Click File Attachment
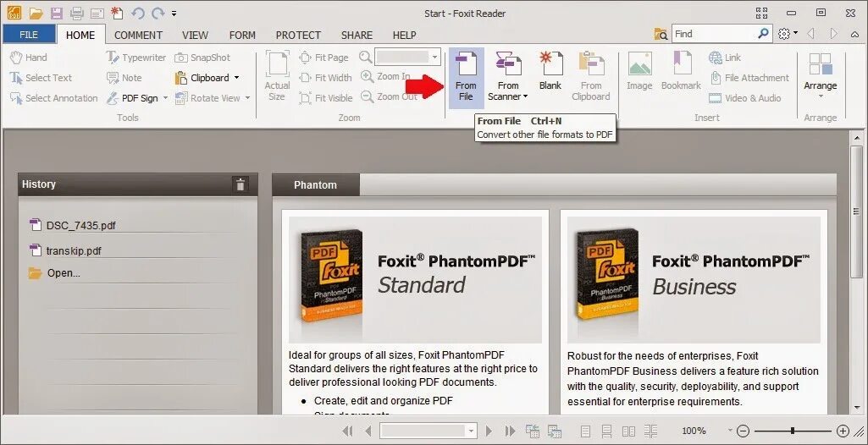The width and height of the screenshot is (868, 445). tap(749, 78)
